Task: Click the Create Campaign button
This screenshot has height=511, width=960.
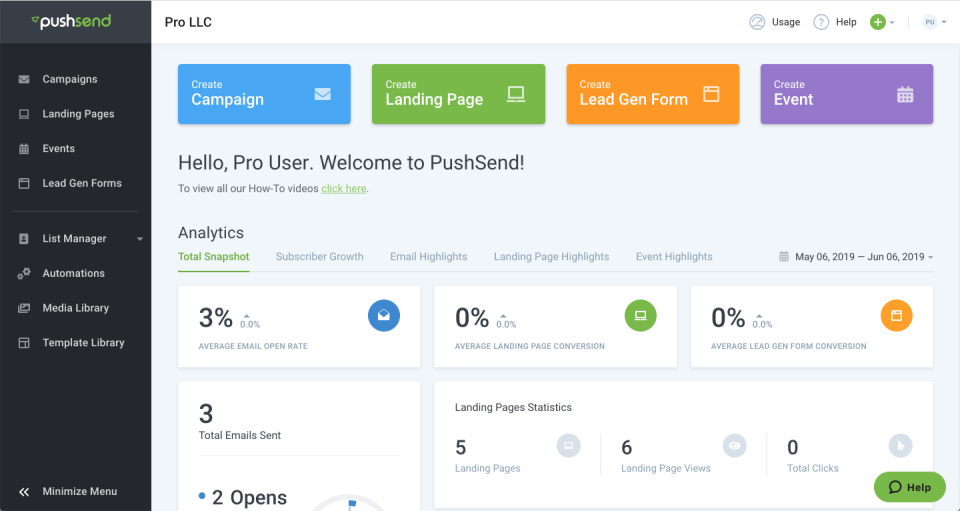Action: 264,94
